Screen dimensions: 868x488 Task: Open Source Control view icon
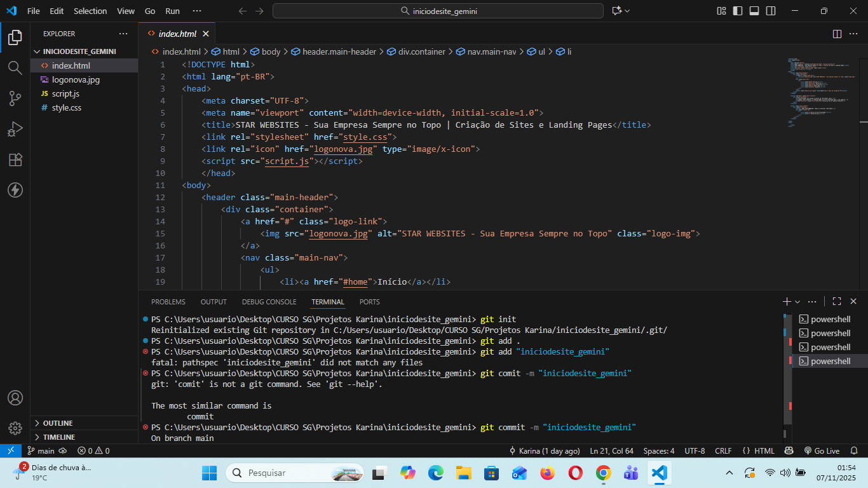(15, 98)
